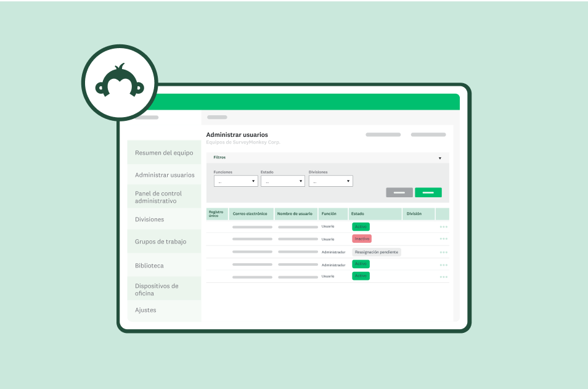
Task: Click Administrador role in Reasignación pendiente row
Action: coord(333,252)
